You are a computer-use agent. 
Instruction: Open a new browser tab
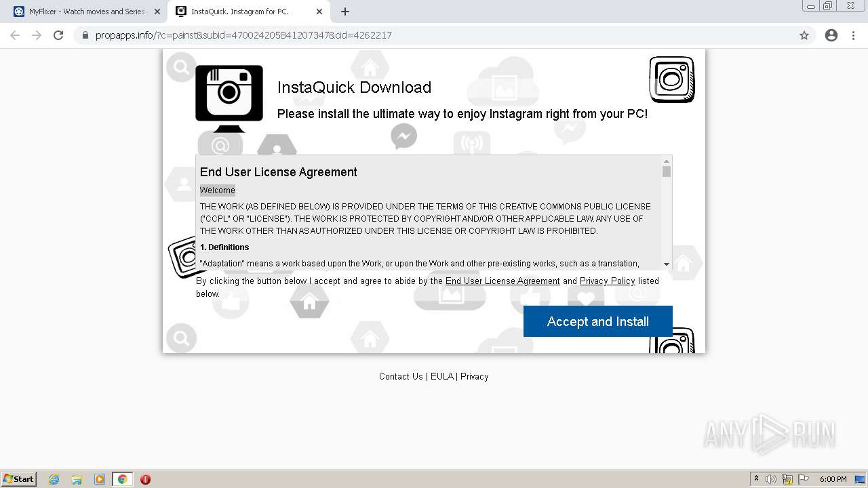click(x=345, y=12)
